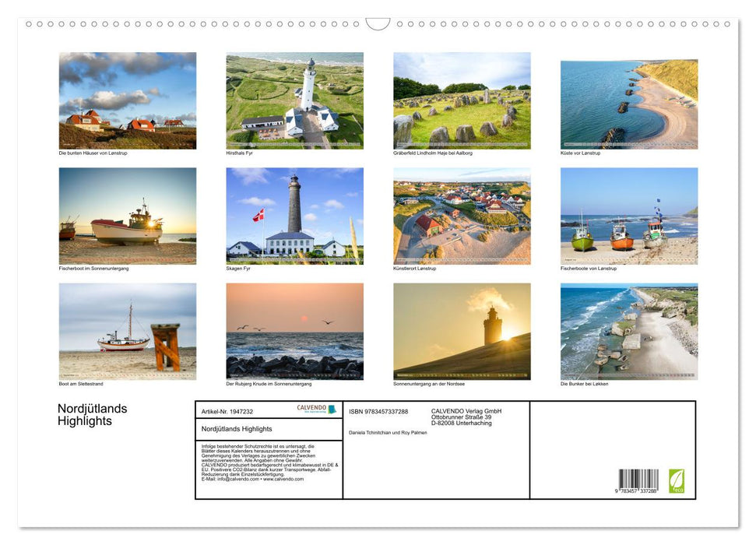Select the Fischerboote von Lønstrup thumbnail
This screenshot has width=756, height=545.
pyautogui.click(x=629, y=216)
